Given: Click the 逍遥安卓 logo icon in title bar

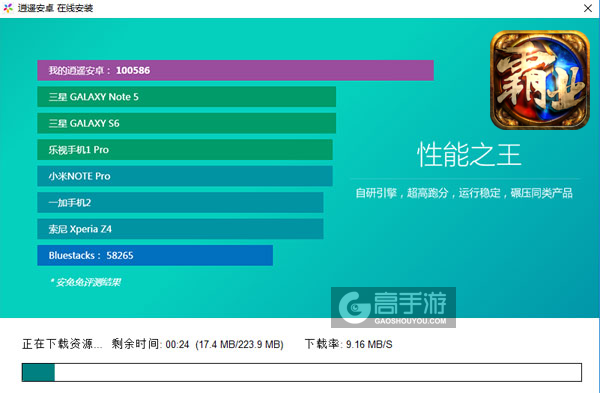Looking at the screenshot, I should click(8, 8).
